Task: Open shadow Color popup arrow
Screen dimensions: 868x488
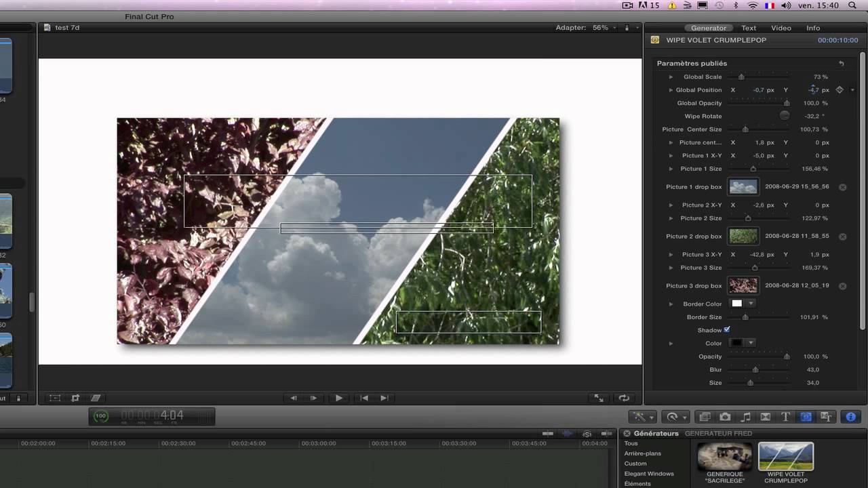Action: point(751,343)
